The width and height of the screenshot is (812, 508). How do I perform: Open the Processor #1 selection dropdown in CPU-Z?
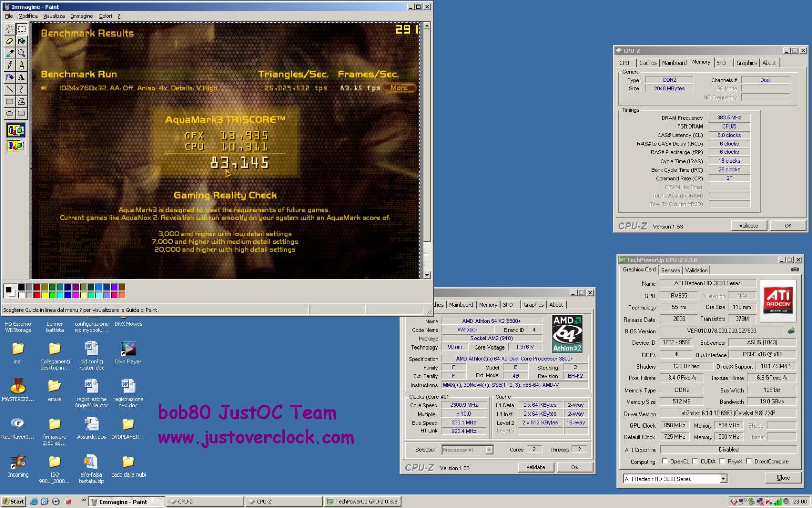[489, 450]
